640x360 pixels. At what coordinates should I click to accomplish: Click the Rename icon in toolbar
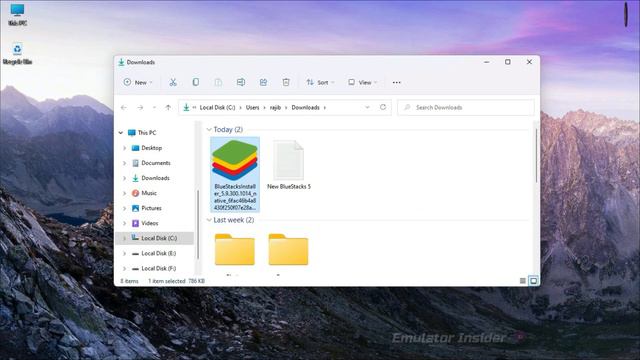pos(241,82)
